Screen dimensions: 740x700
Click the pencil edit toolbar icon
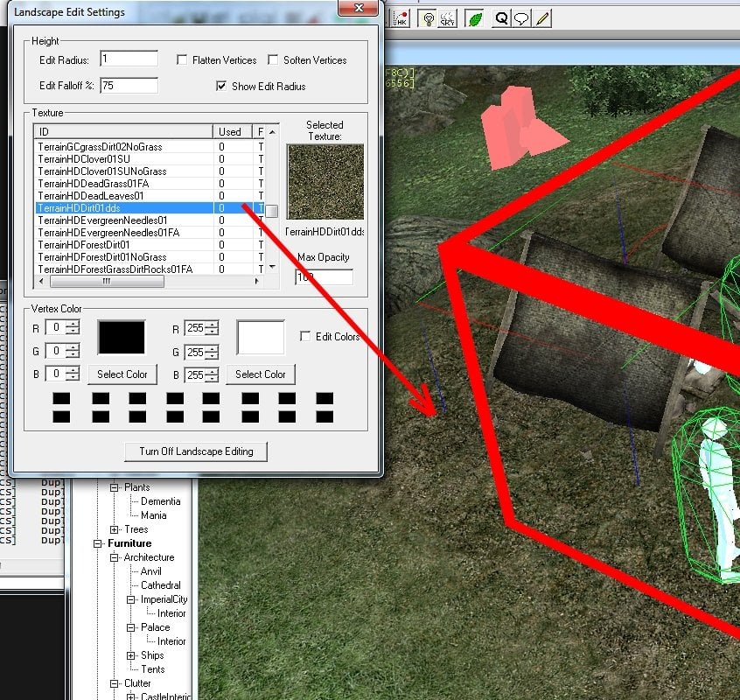(542, 19)
